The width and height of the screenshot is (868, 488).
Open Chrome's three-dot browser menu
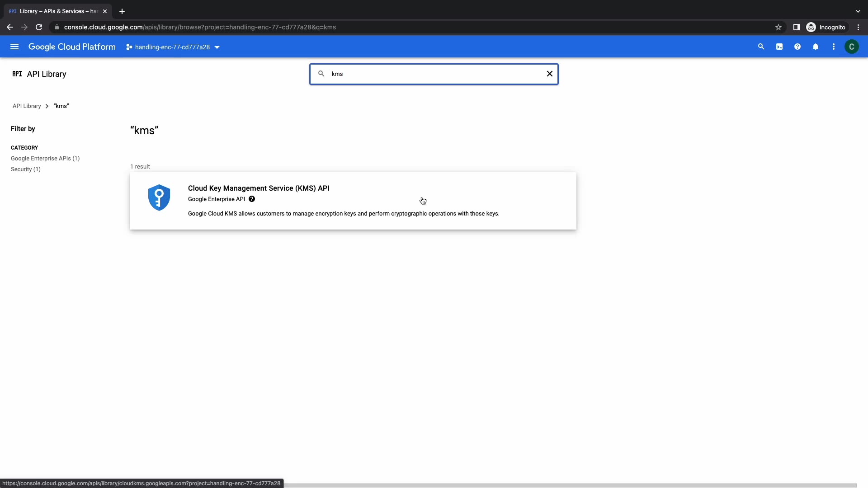click(x=858, y=27)
